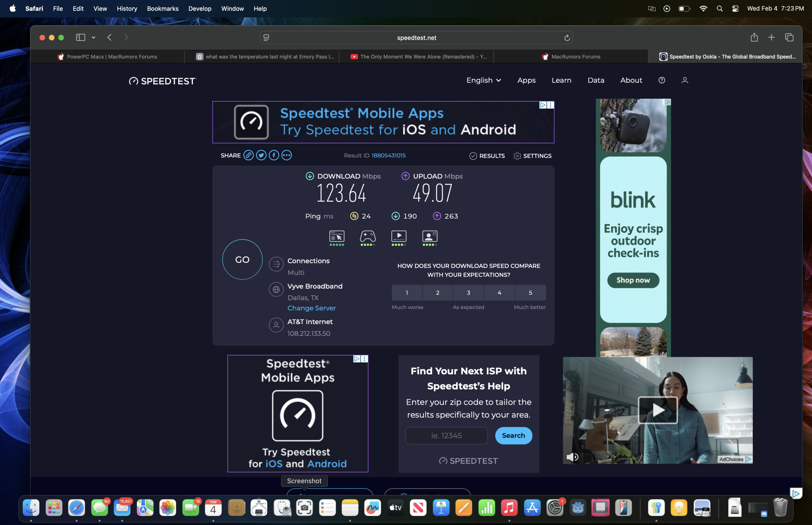Click the Speedtest logo
The width and height of the screenshot is (812, 525).
162,81
